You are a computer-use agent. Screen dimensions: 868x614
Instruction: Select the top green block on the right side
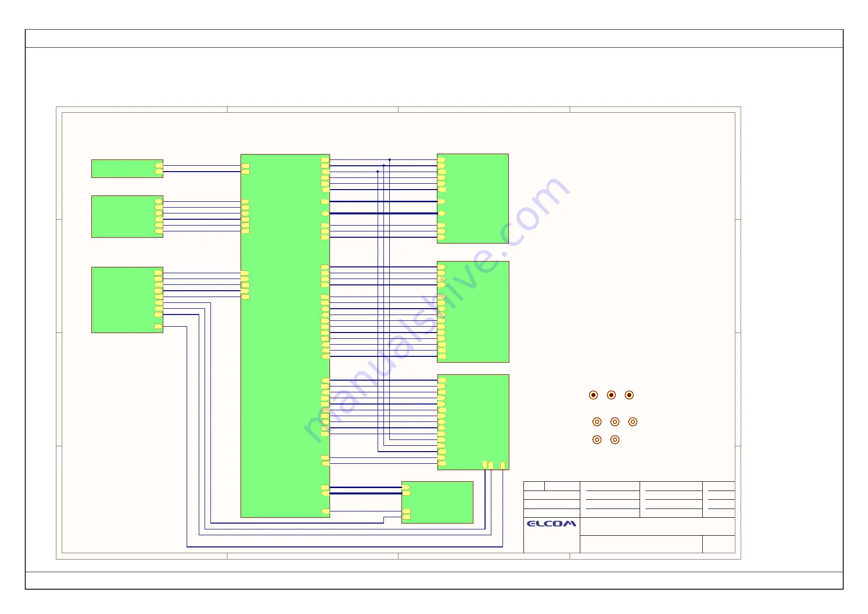pos(473,199)
